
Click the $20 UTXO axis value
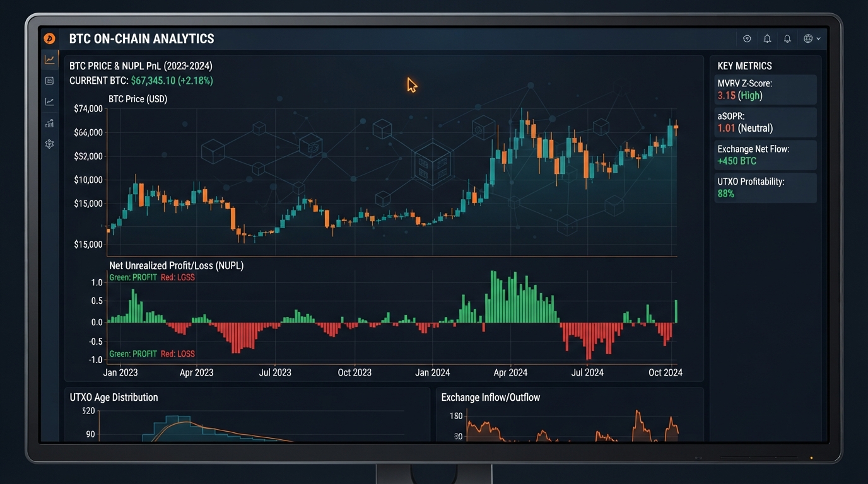(88, 411)
